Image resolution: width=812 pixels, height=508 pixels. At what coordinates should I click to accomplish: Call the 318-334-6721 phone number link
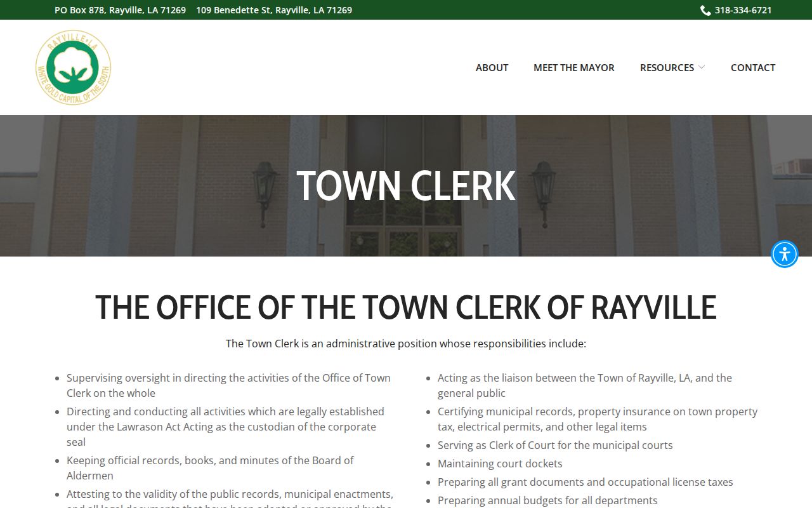743,10
